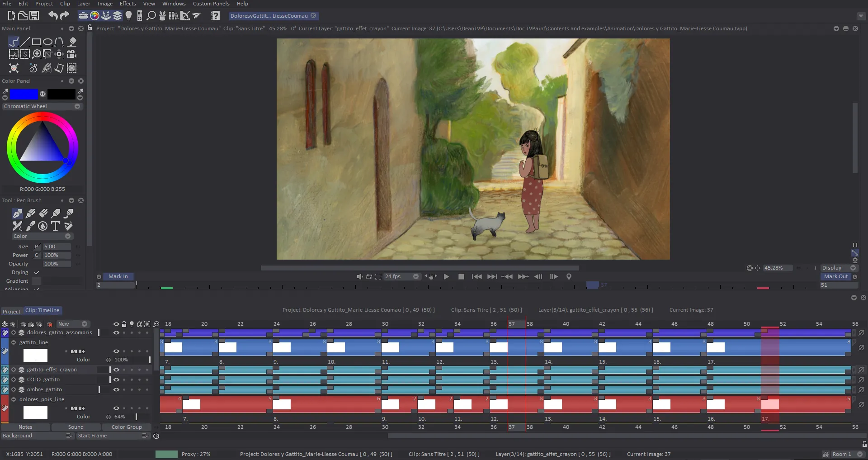Click the Mark In button
868x460 pixels.
[118, 276]
